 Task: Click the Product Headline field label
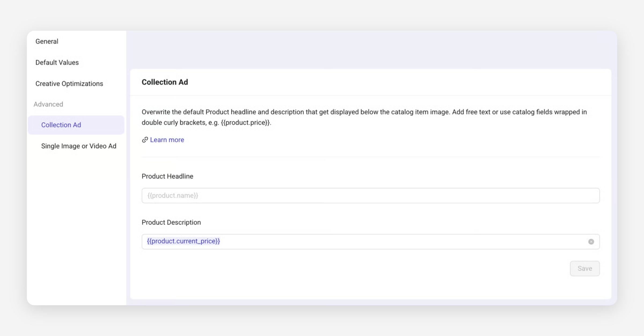point(167,176)
